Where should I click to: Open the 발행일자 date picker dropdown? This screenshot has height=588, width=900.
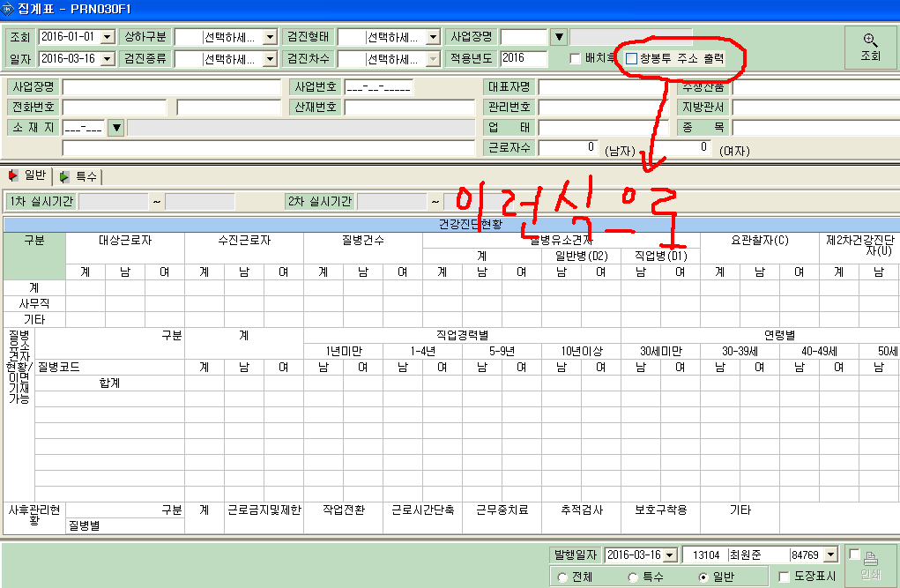(671, 555)
